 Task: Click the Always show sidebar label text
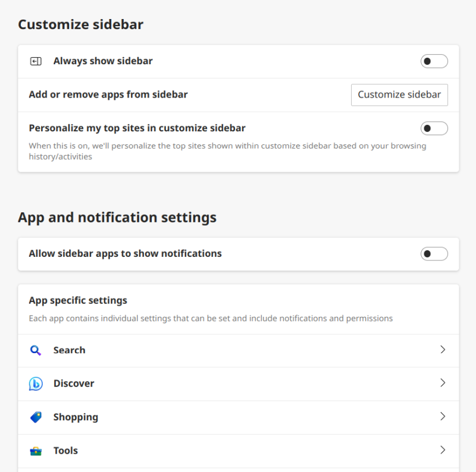[x=103, y=61]
